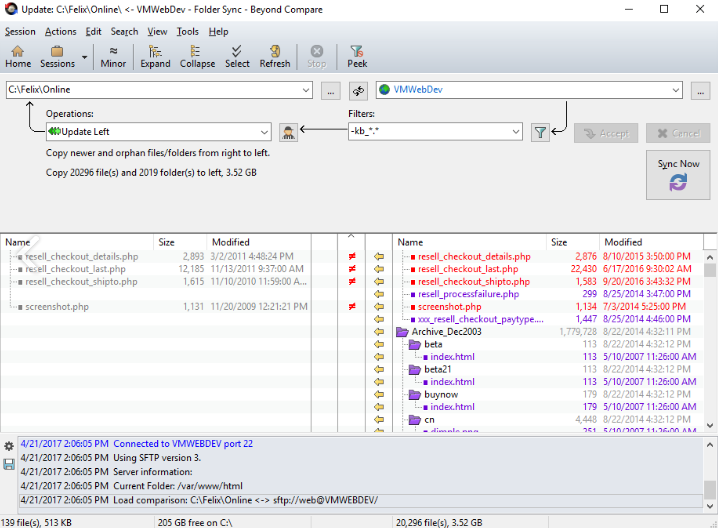
Task: Open the Edit menu
Action: click(x=93, y=32)
